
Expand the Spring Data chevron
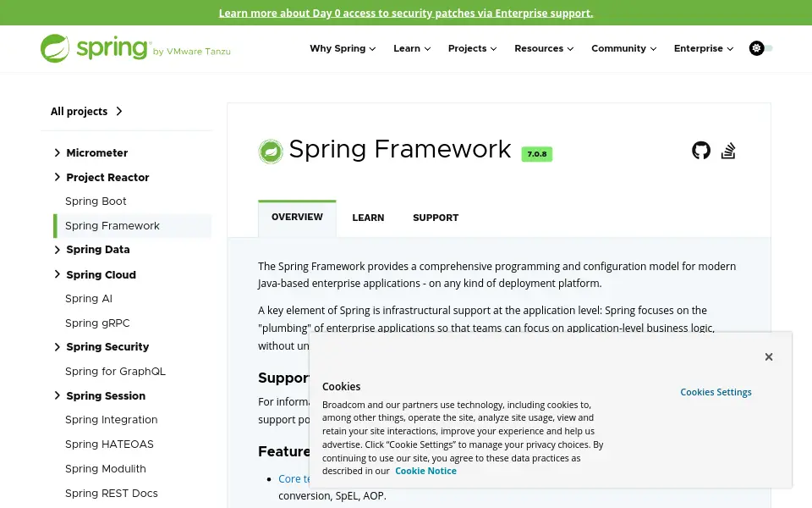click(57, 249)
